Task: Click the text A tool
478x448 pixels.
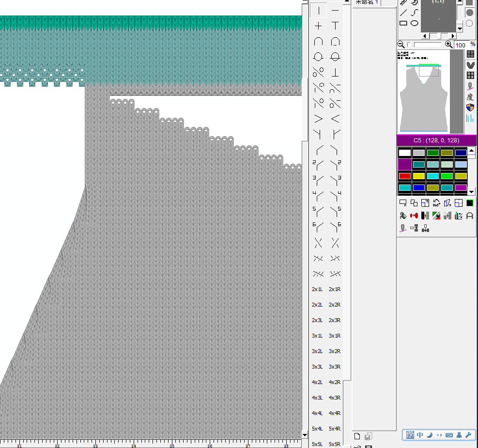Action: [x=470, y=216]
